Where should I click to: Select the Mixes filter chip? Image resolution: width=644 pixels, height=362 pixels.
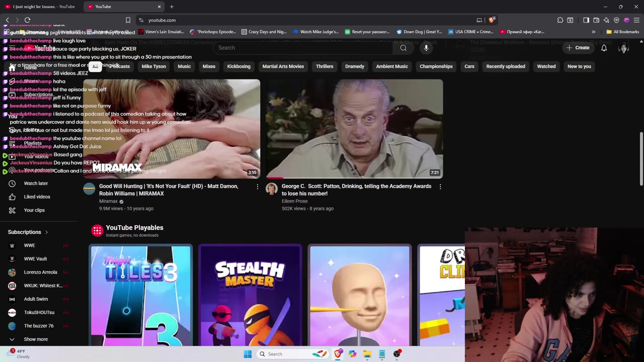(x=209, y=66)
